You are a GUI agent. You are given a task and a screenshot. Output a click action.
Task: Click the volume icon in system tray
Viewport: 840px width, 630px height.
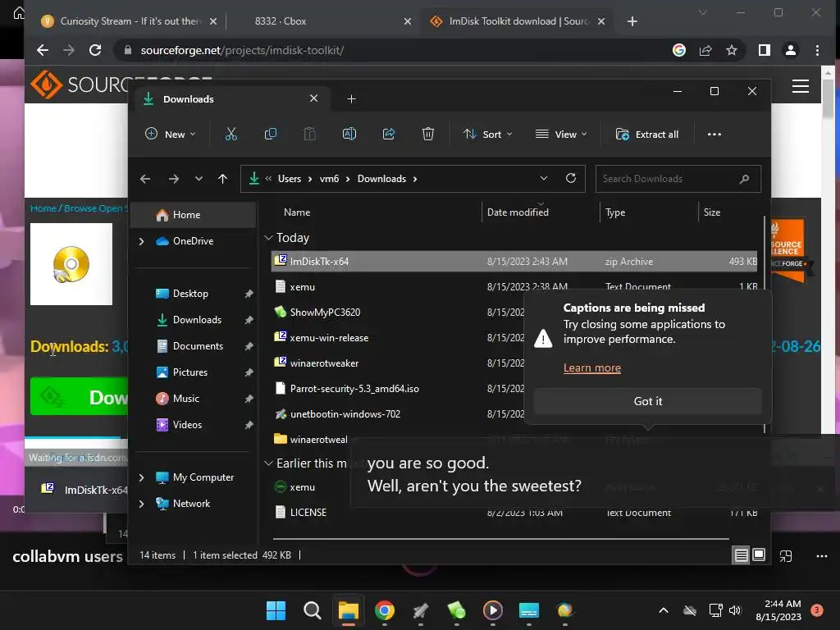[x=734, y=610]
